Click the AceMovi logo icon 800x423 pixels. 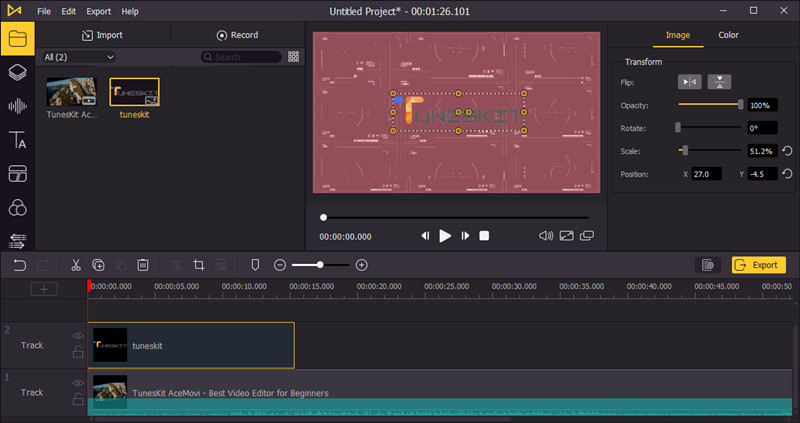click(14, 11)
